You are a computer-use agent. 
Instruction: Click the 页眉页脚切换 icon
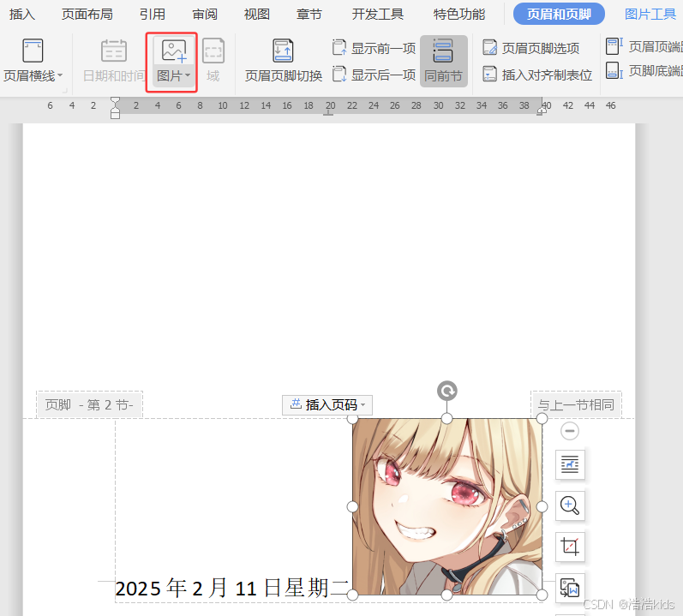283,51
